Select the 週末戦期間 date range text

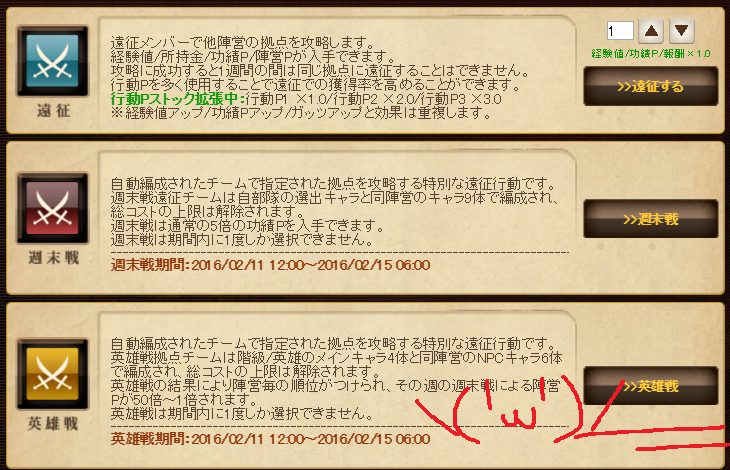pyautogui.click(x=270, y=265)
